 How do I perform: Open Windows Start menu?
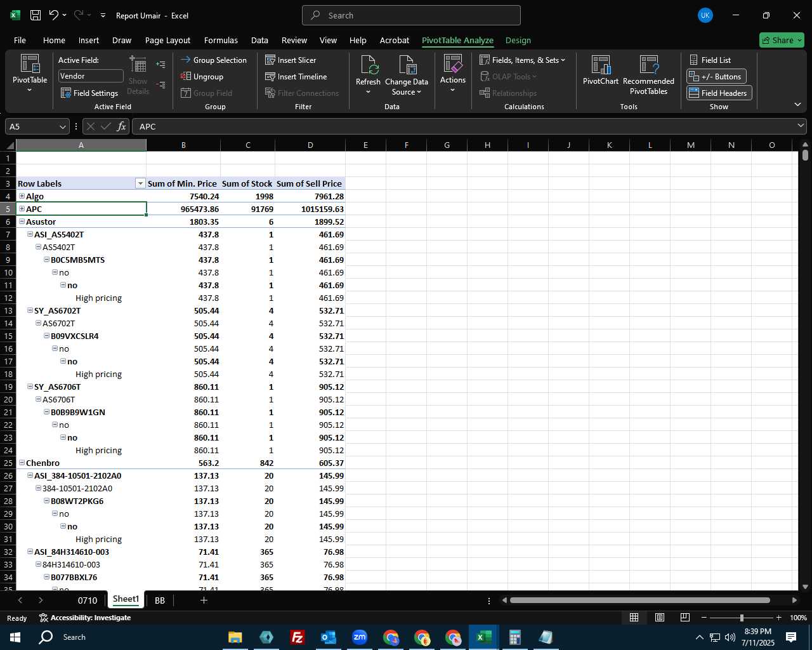click(15, 637)
